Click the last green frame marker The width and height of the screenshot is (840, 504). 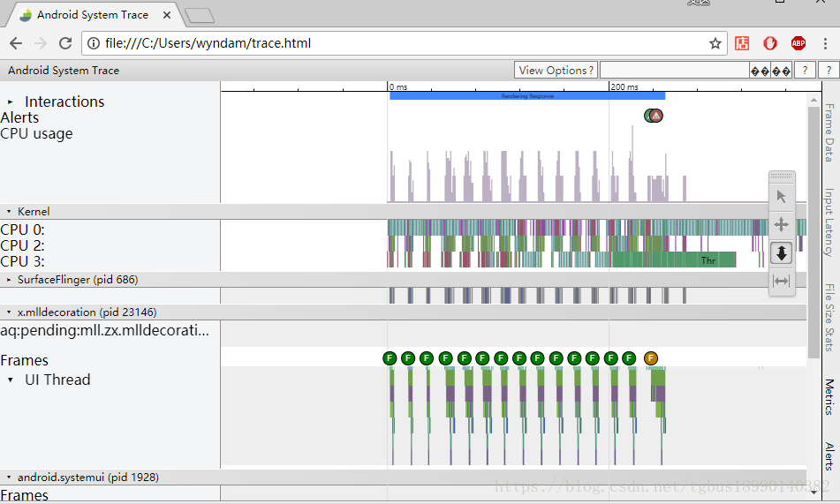coord(629,358)
